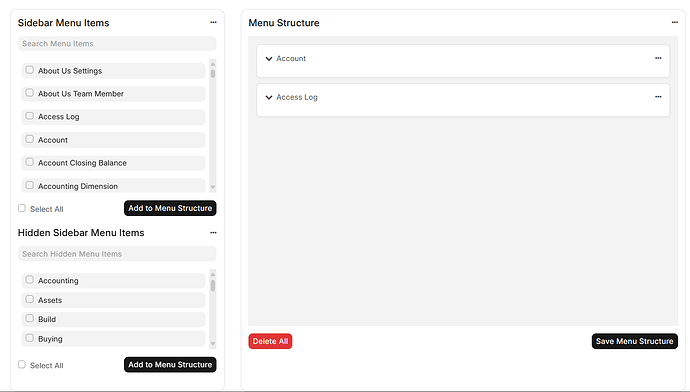Image resolution: width=690 pixels, height=392 pixels.
Task: Open Sidebar Menu Items panel options ellipsis
Action: [213, 22]
